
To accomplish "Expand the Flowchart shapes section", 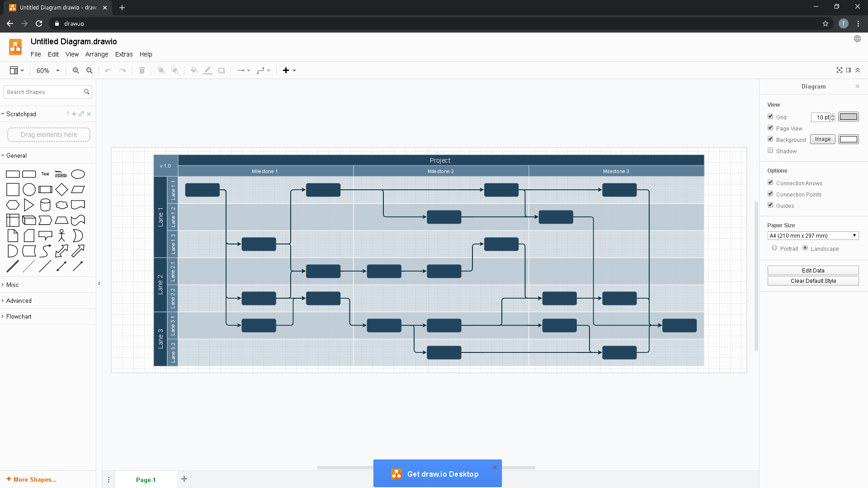I will [x=19, y=316].
